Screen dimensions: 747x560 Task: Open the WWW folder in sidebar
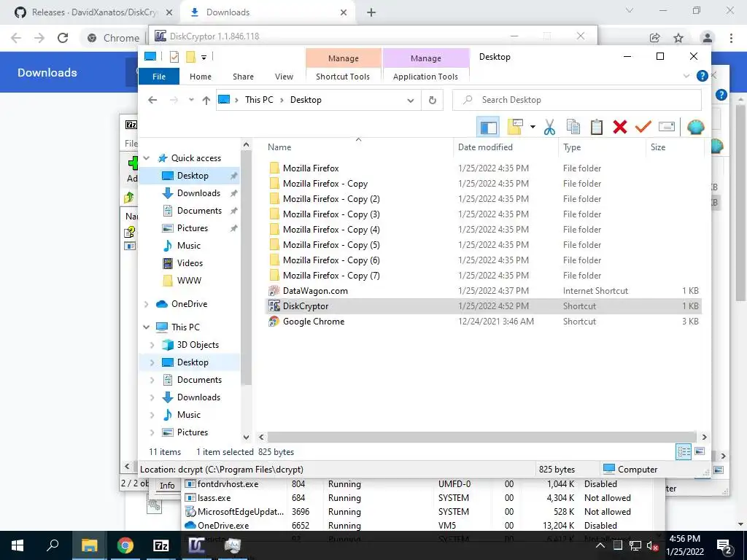point(189,281)
